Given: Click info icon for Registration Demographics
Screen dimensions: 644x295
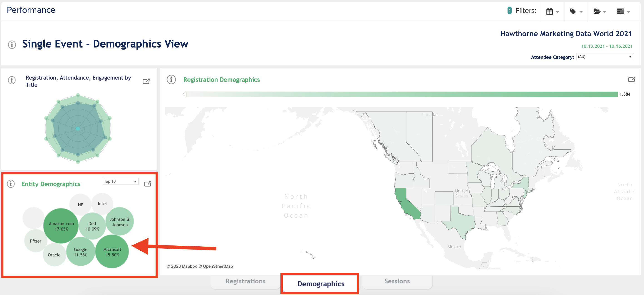Looking at the screenshot, I should (171, 79).
